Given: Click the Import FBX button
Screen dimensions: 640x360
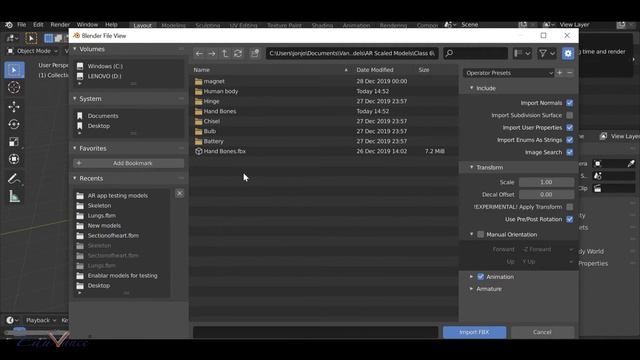Looking at the screenshot, I should (474, 332).
